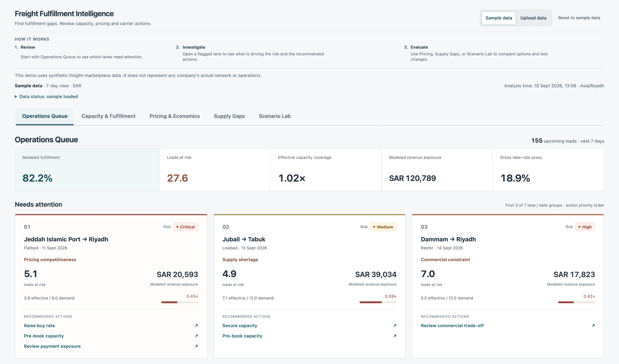Viewport: 619px width, 364px height.
Task: Click the 0.59× coverage bar
Action: pos(378,302)
